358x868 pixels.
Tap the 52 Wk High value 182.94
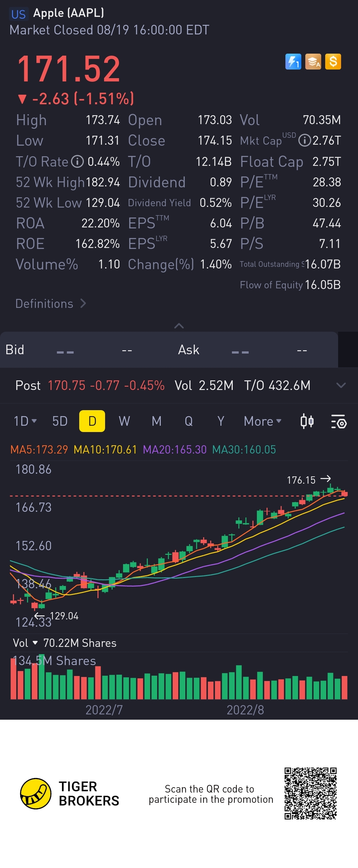tap(102, 182)
